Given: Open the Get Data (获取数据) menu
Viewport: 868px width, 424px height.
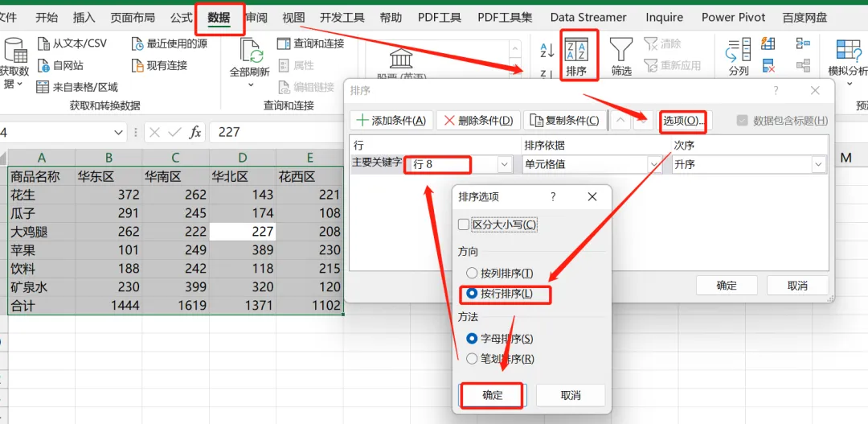Looking at the screenshot, I should coord(14,63).
